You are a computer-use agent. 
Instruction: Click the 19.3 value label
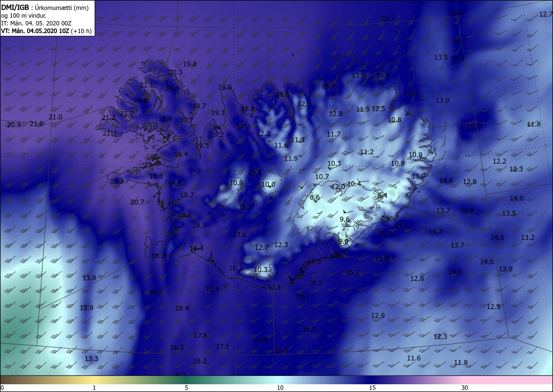pos(202,146)
